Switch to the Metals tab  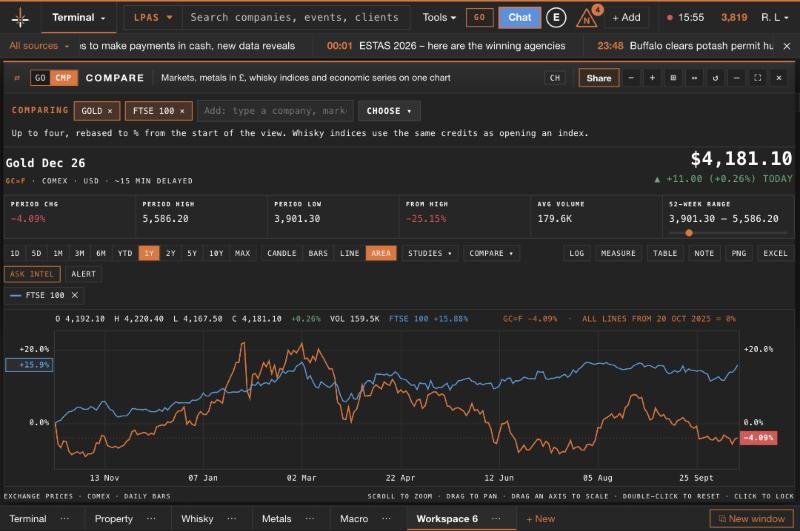coord(277,518)
